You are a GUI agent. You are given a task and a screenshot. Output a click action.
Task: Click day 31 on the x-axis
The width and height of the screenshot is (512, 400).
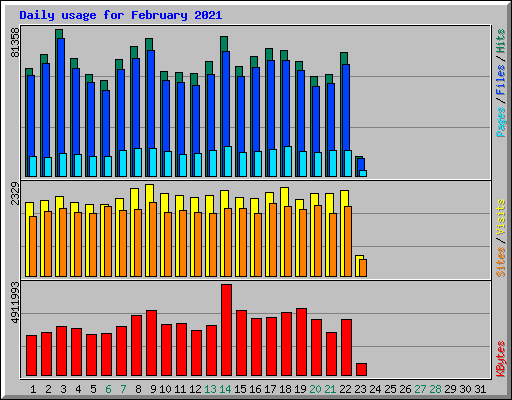coord(480,389)
